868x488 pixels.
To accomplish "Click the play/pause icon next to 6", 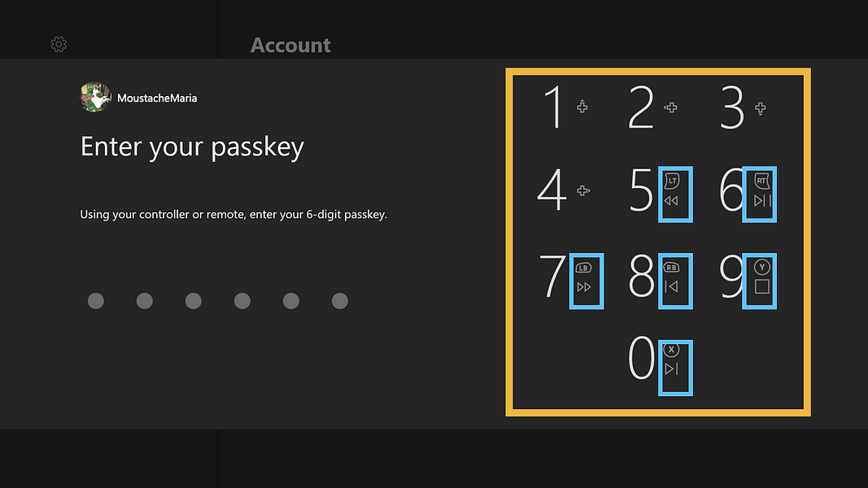I will (x=762, y=201).
